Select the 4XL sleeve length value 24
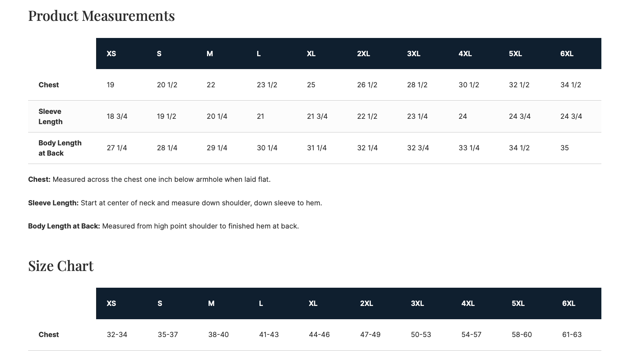Screen dimensions: 631x364 (463, 116)
